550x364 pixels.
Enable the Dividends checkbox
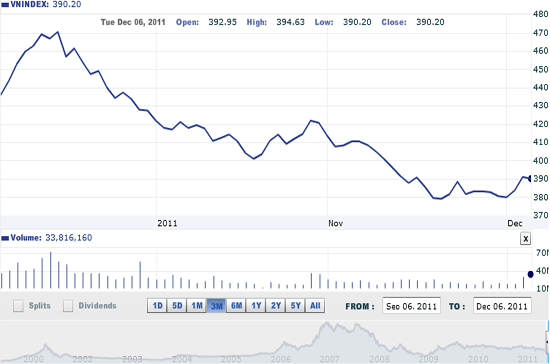(68, 306)
